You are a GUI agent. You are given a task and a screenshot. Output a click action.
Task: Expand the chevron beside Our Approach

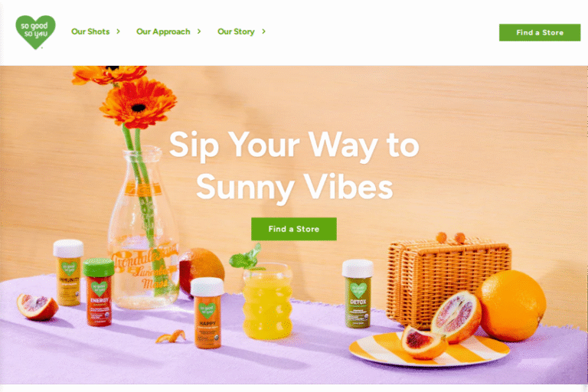tap(199, 31)
